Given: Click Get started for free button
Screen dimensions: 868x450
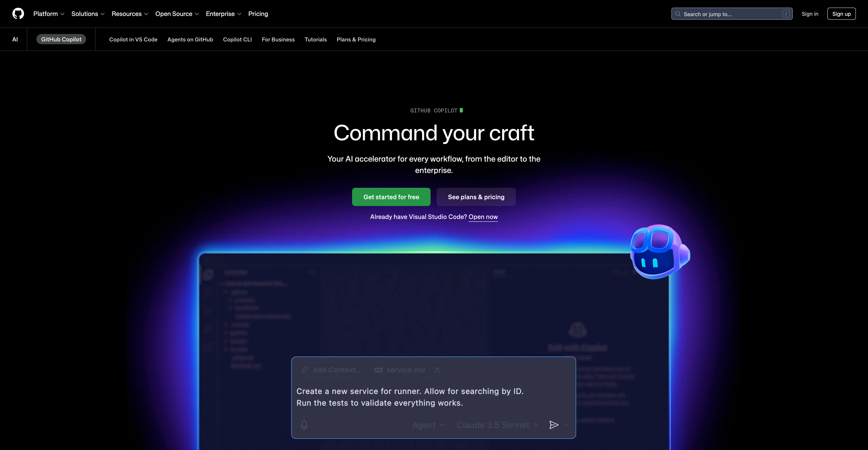Looking at the screenshot, I should 391,197.
